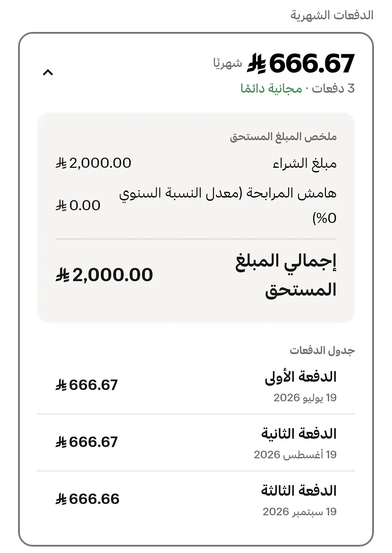The height and width of the screenshot is (553, 392).
Task: Click the riyal icon beside 666.66 third payment
Action: 61,499
